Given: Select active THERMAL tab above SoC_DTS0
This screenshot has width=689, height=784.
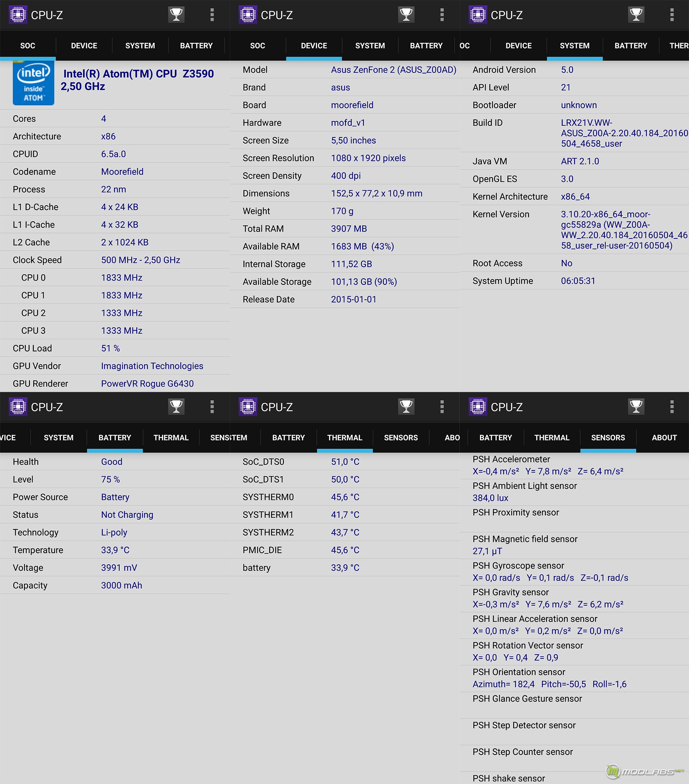Looking at the screenshot, I should coord(345,438).
